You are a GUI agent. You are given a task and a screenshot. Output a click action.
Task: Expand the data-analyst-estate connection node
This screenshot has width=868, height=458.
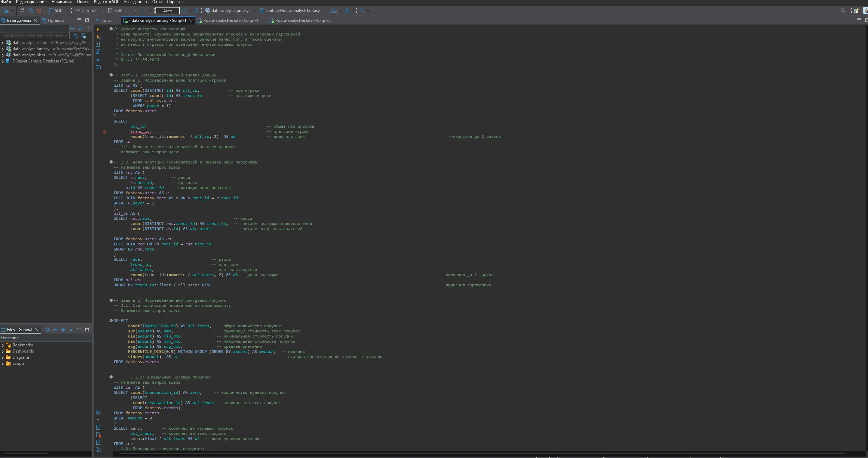coord(3,43)
